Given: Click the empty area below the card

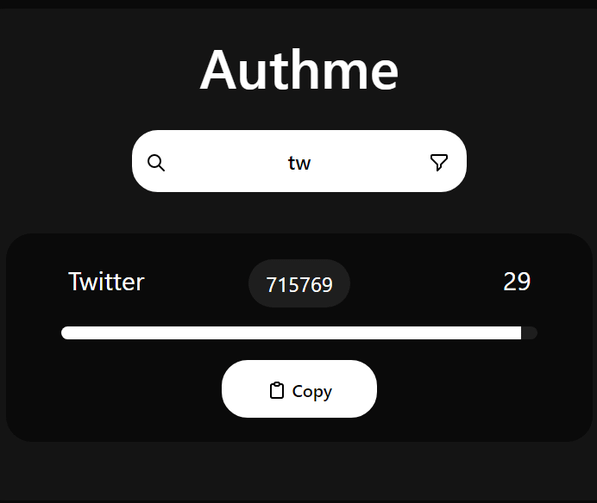Looking at the screenshot, I should [x=299, y=471].
